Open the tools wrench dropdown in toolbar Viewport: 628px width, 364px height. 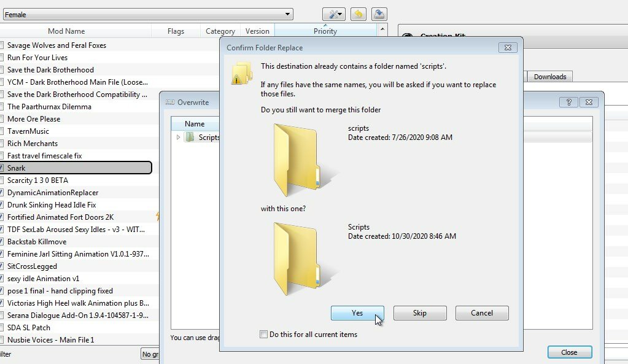point(333,14)
